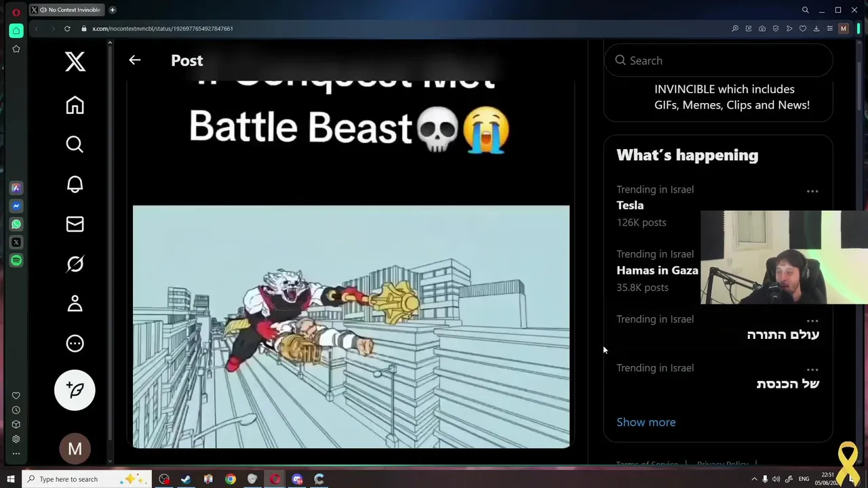The image size is (868, 488).
Task: Open the Hamas in Gaza trending topic
Action: tap(657, 270)
